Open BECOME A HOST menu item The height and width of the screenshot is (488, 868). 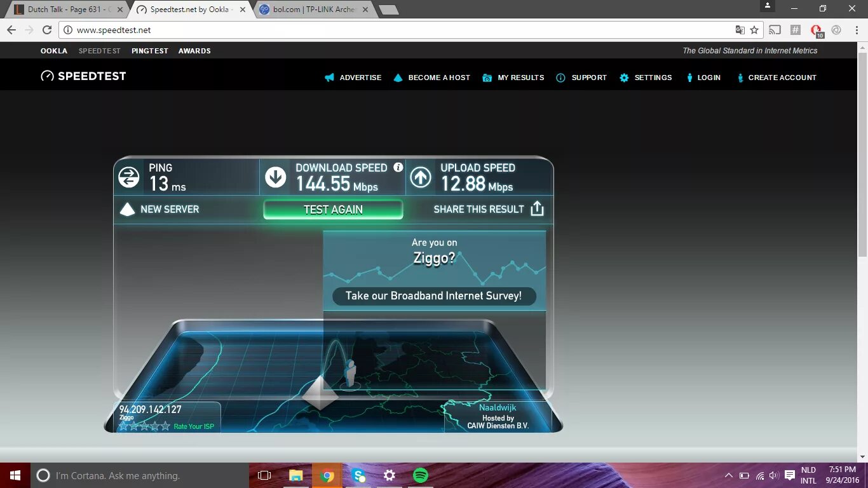(431, 78)
